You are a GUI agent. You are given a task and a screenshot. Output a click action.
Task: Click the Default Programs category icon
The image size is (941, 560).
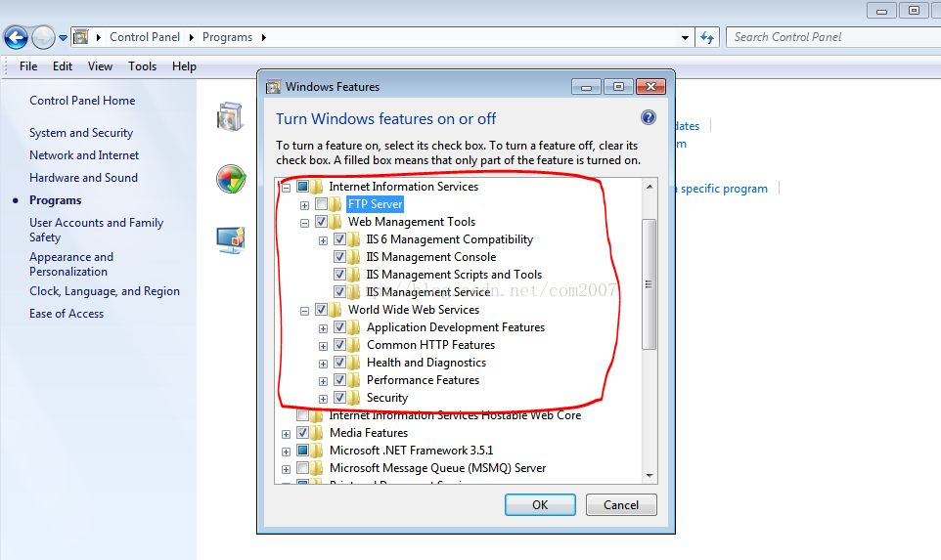pyautogui.click(x=231, y=179)
